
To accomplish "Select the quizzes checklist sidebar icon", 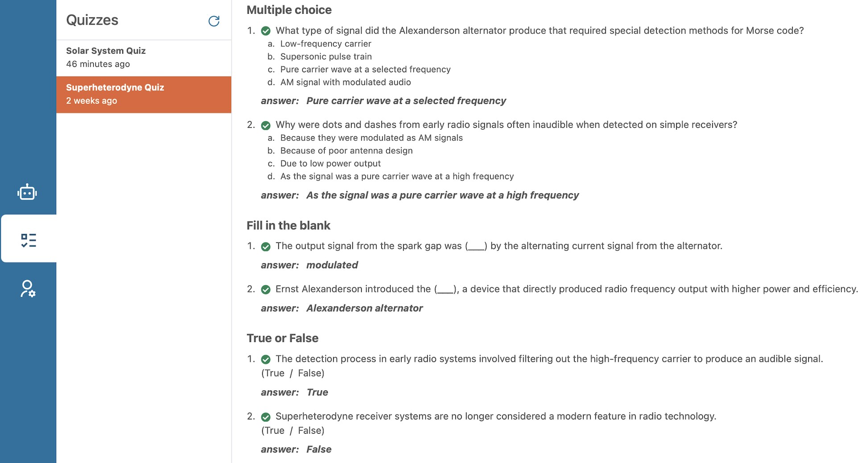I will pos(29,240).
